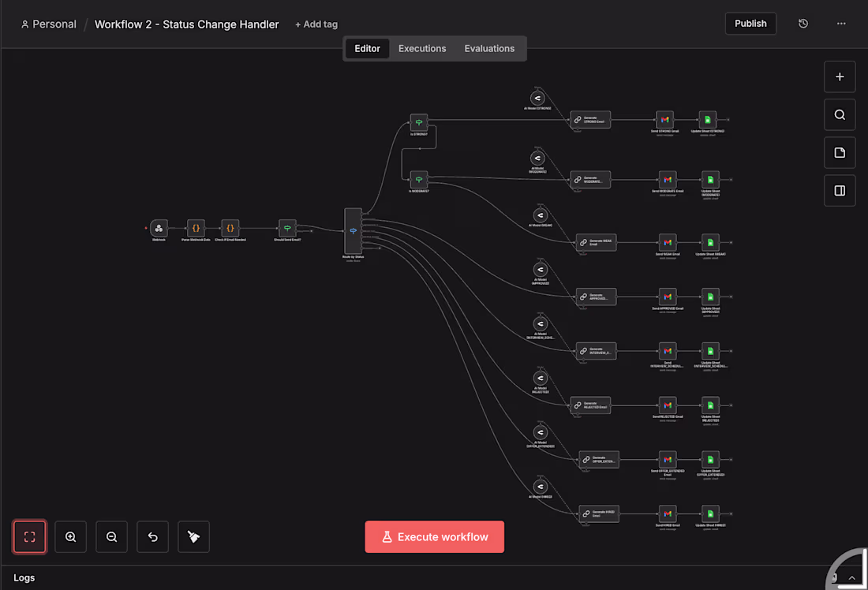
Task: Open the Send STRONG Email Gmail node
Action: click(667, 120)
